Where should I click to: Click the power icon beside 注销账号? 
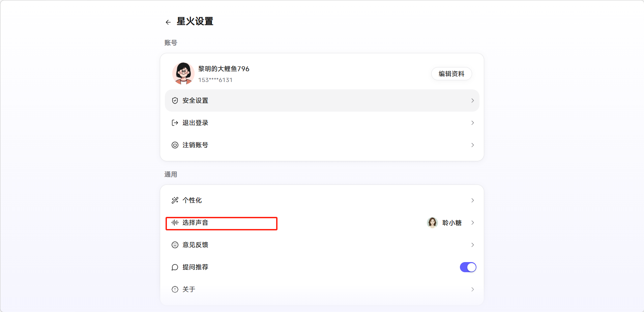tap(175, 145)
